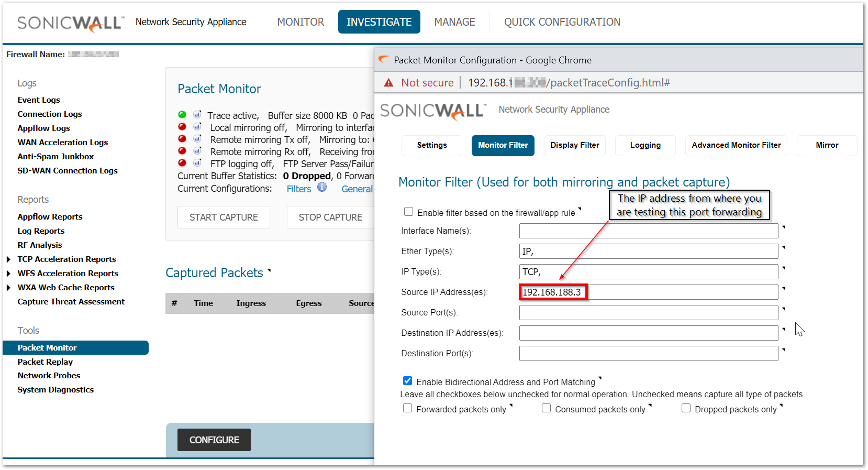Click the Ether Type(s) input field
This screenshot has height=470, width=868.
tap(649, 252)
